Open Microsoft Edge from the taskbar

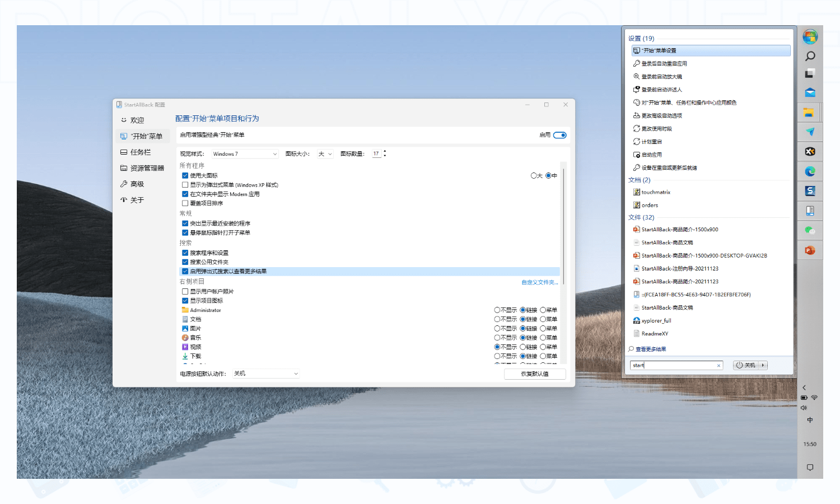tap(810, 171)
